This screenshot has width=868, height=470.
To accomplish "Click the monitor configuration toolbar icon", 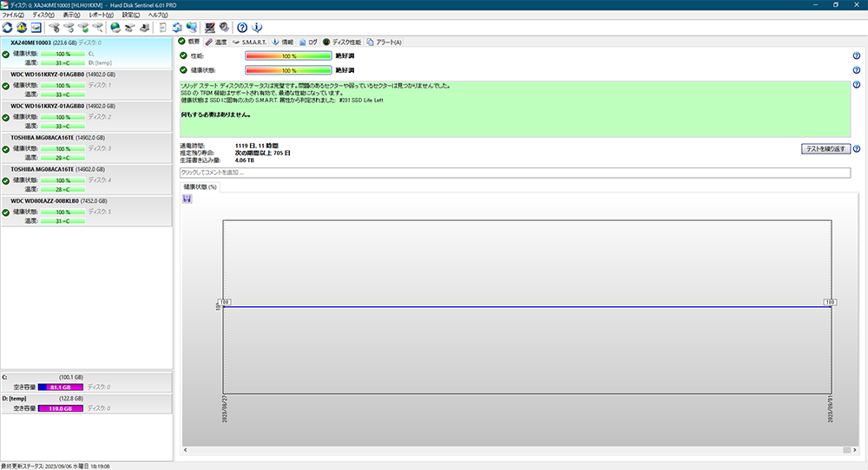I will [x=210, y=27].
